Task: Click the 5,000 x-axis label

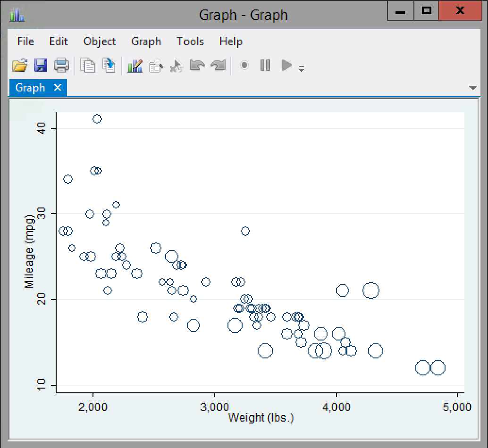Action: [x=457, y=407]
